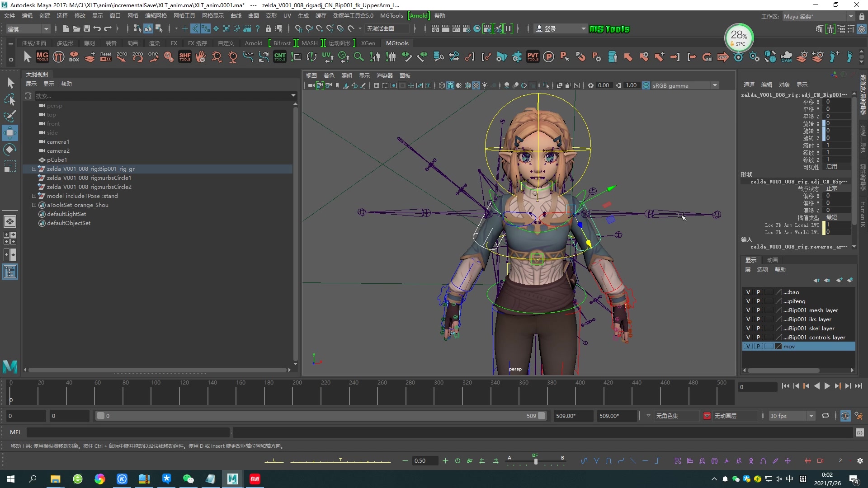Click the Reset shelf tool icon

pyautogui.click(x=105, y=56)
